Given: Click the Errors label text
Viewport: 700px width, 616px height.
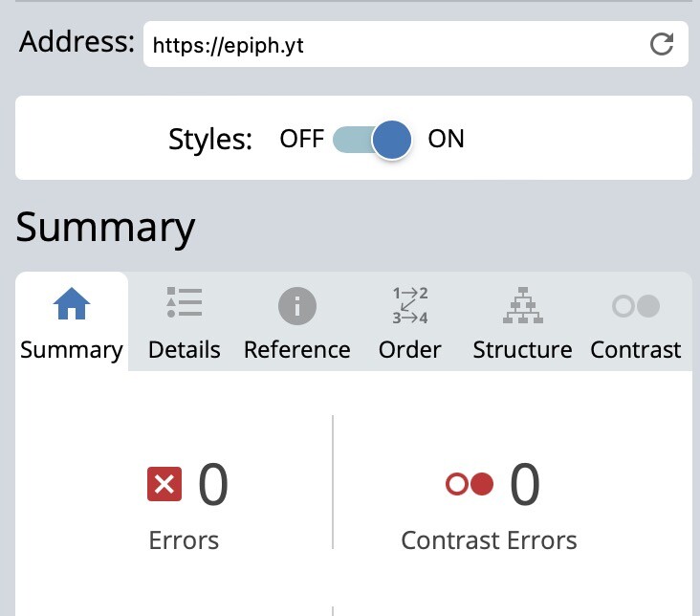Looking at the screenshot, I should 184,540.
